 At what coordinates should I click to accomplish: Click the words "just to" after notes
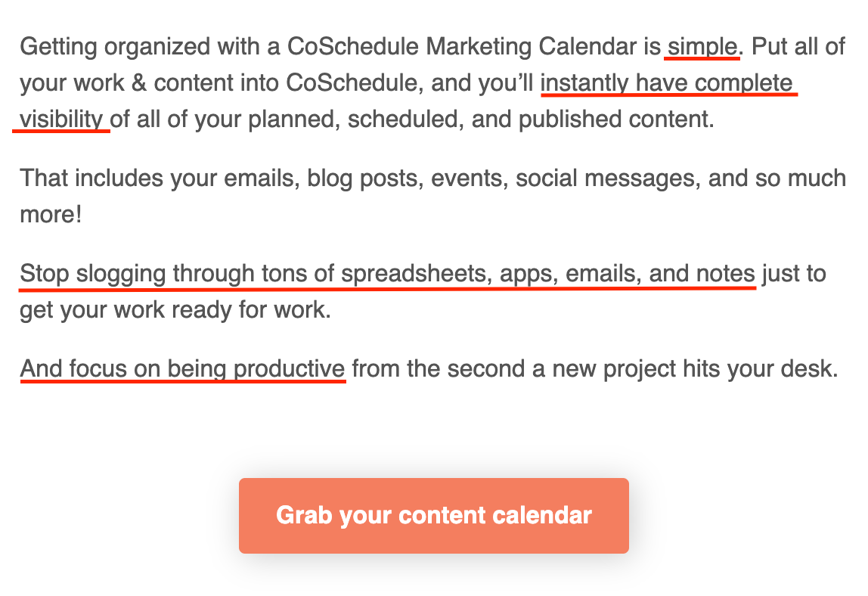(x=794, y=275)
